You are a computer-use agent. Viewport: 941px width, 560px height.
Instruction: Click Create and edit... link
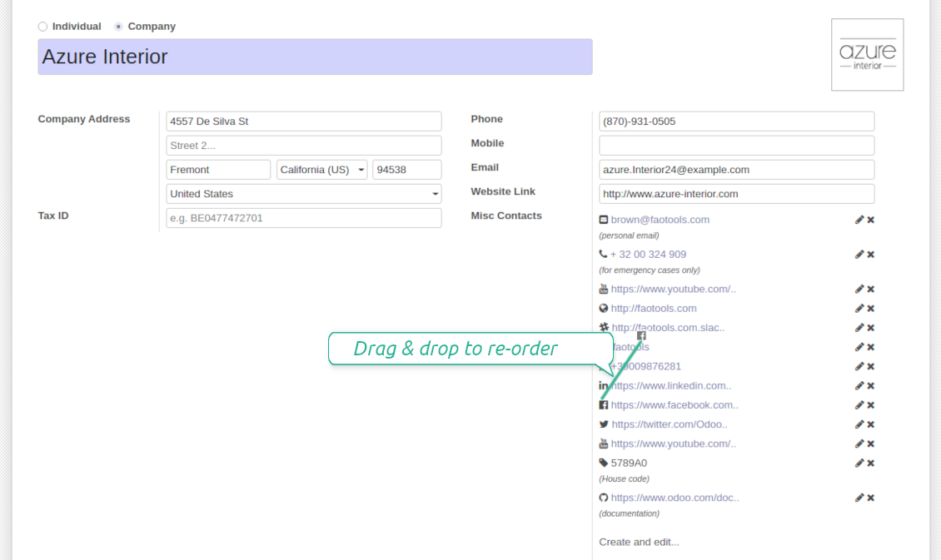pos(639,542)
